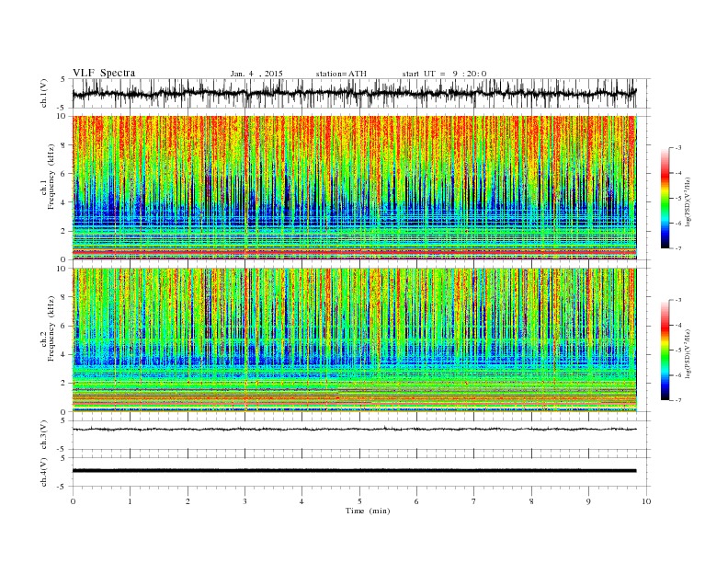
Task: Click the '7' tick on the time axis
Action: point(474,501)
